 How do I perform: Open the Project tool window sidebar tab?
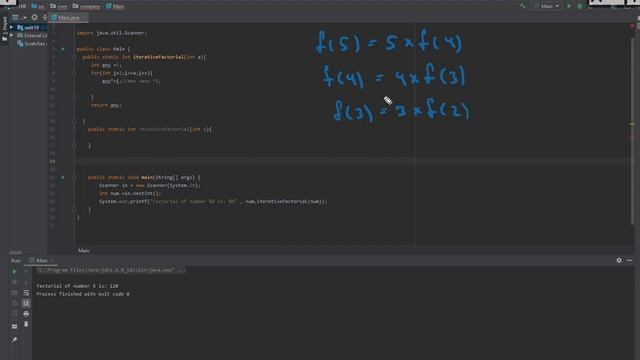(x=4, y=29)
